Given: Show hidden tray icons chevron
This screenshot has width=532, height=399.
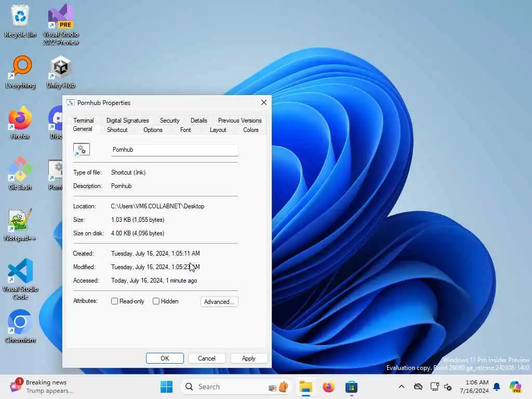Looking at the screenshot, I should (402, 387).
